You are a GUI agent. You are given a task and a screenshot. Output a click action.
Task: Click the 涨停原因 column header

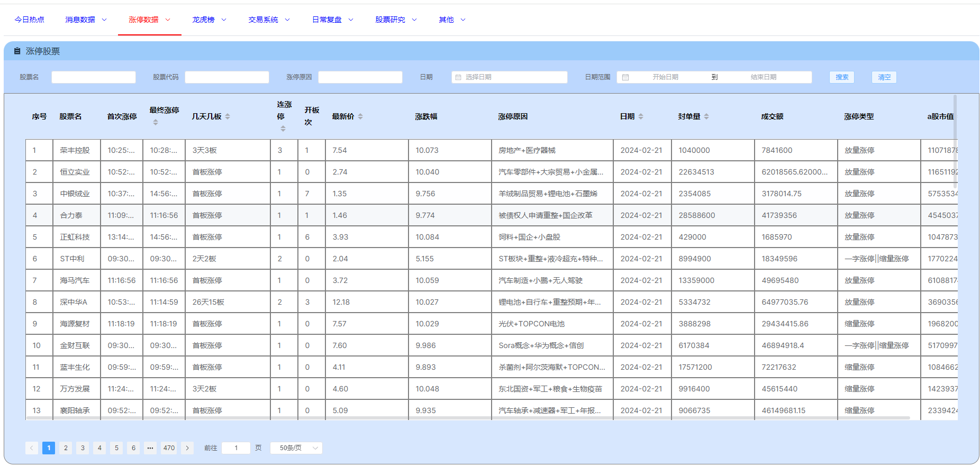point(513,116)
